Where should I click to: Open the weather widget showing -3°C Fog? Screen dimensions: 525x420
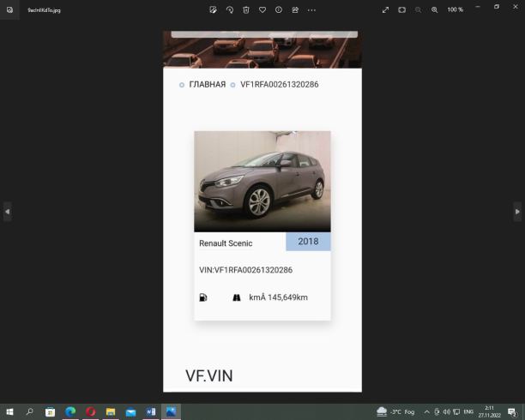tap(395, 412)
